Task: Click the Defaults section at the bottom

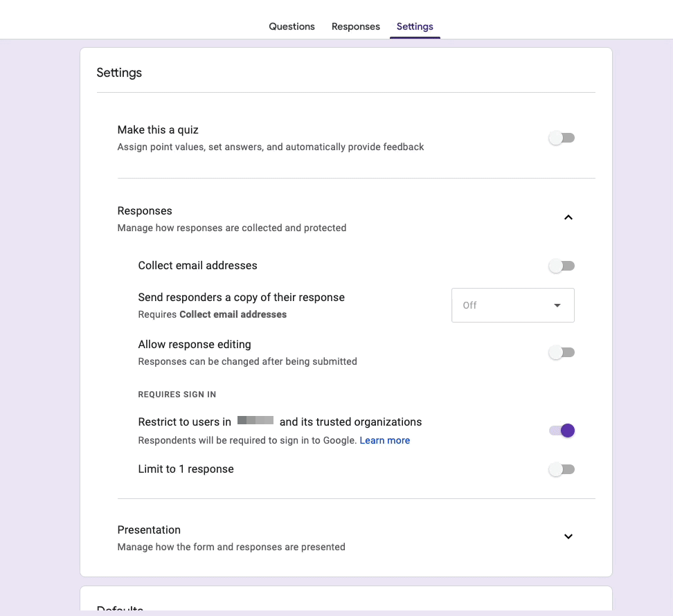Action: coord(119,608)
